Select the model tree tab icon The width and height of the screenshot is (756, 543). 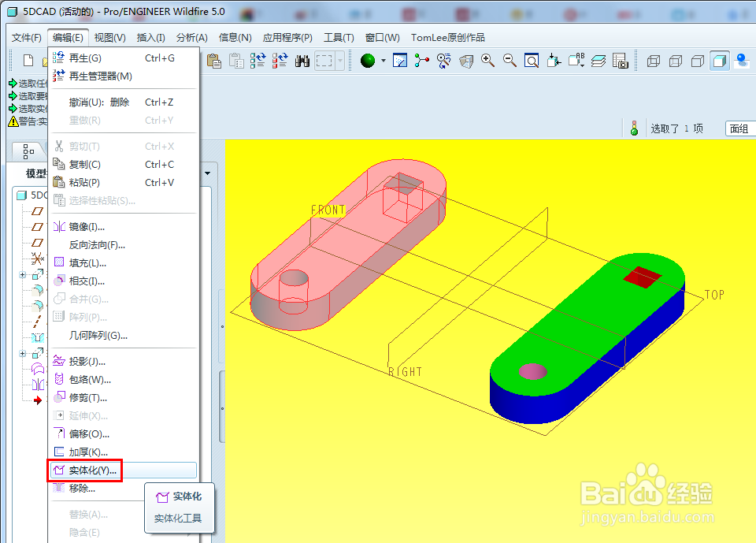[28, 151]
